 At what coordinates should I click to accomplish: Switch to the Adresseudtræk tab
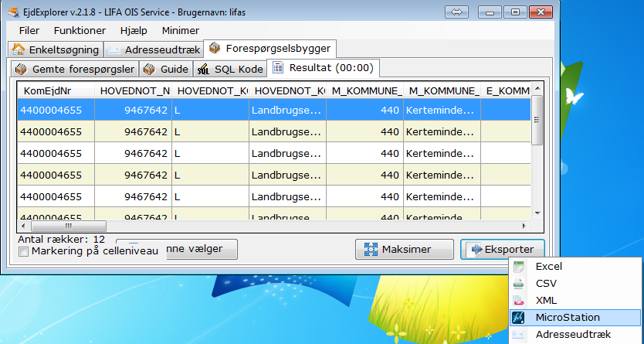tap(153, 49)
